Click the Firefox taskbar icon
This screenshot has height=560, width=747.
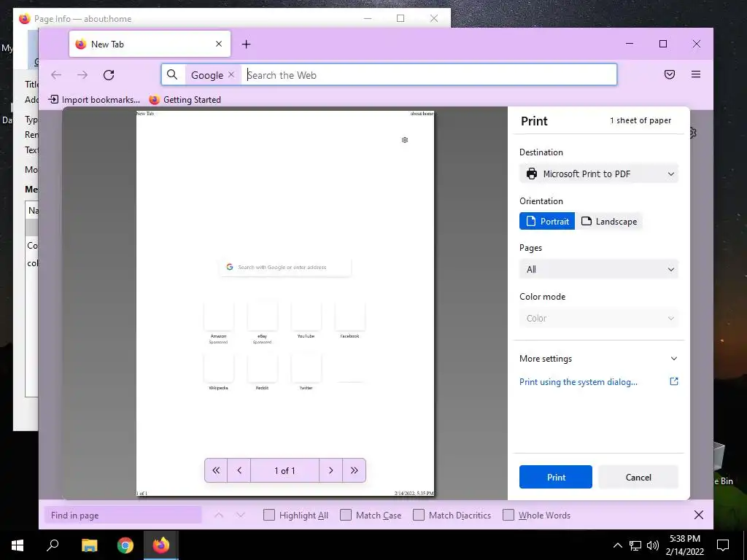pos(161,545)
